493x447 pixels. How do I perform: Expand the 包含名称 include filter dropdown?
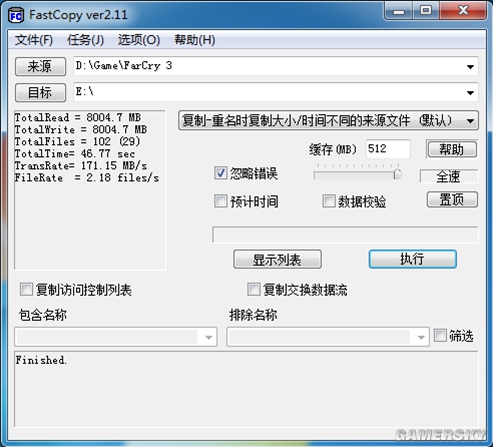coord(209,337)
